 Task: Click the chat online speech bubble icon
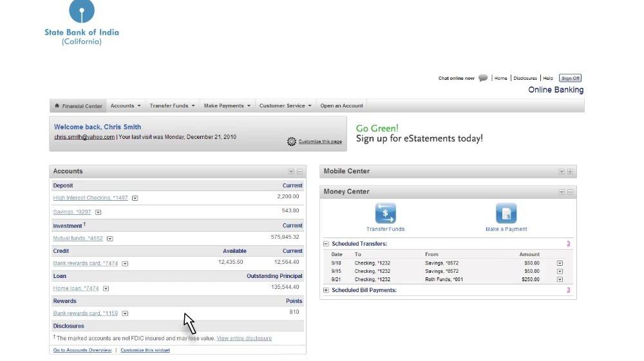tap(483, 79)
